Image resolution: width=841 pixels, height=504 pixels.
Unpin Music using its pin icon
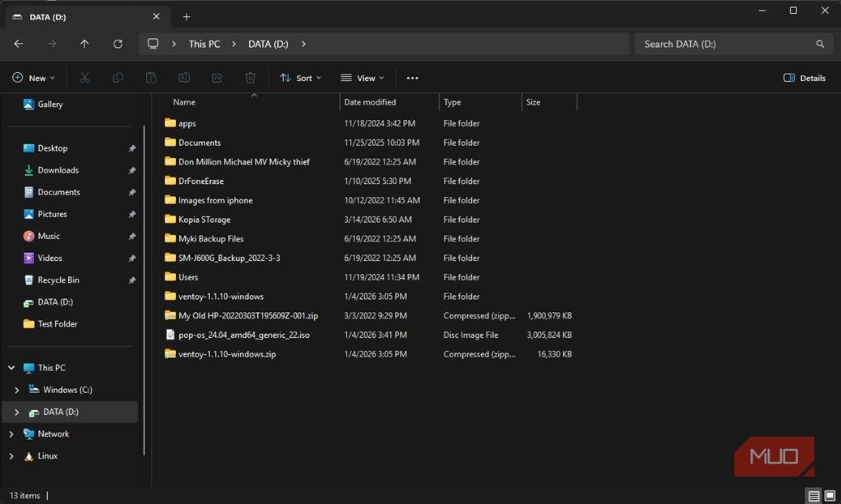(132, 237)
